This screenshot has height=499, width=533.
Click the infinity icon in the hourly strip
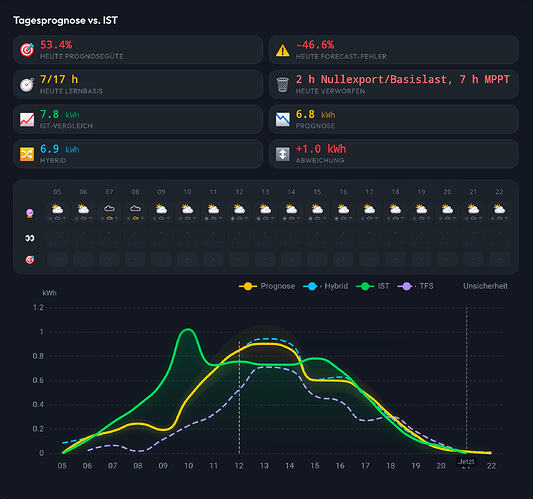click(30, 238)
